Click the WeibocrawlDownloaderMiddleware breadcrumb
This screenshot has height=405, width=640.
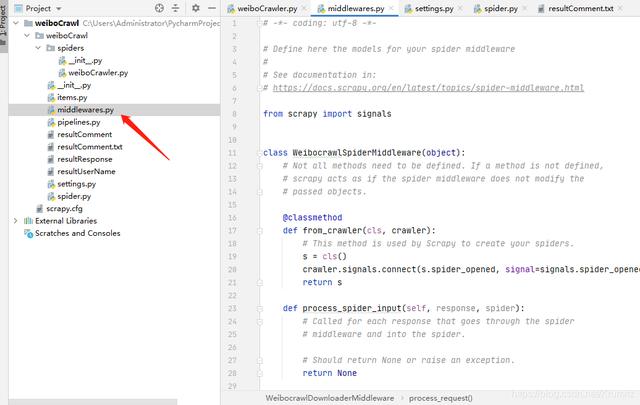coord(329,397)
